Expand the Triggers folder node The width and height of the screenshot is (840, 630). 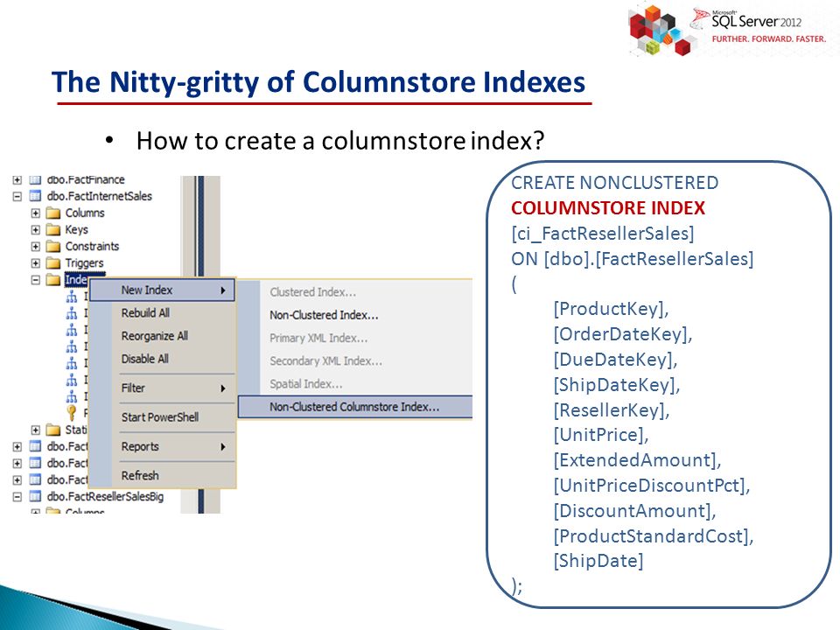pyautogui.click(x=35, y=263)
